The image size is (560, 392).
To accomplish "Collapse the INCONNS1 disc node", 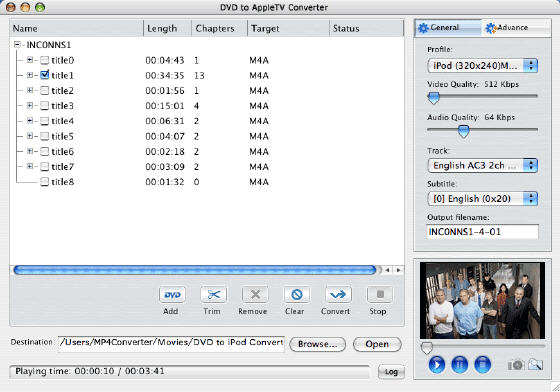I will [x=17, y=45].
